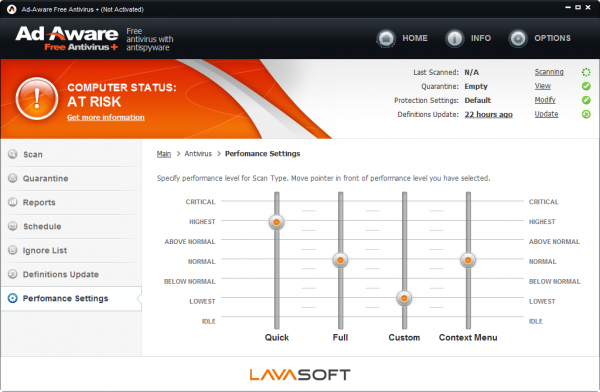Image resolution: width=600 pixels, height=392 pixels.
Task: Click the Scan magnifier sidebar icon
Action: [13, 154]
